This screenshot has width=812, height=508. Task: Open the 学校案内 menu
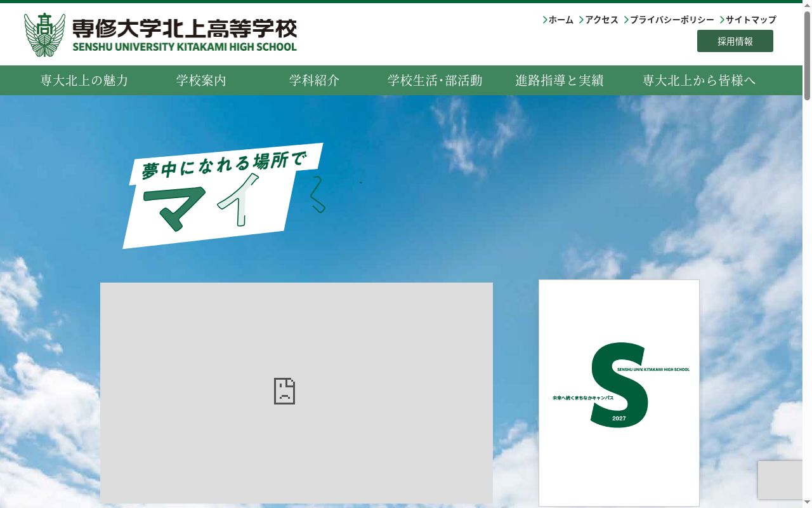click(201, 81)
